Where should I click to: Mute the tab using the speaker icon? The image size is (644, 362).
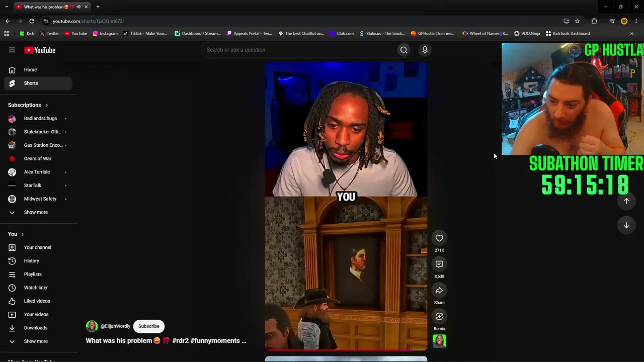(x=78, y=7)
